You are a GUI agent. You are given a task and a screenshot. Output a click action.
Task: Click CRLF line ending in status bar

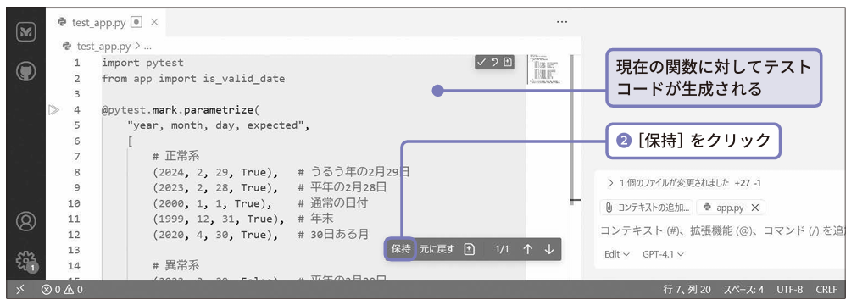coord(826,289)
